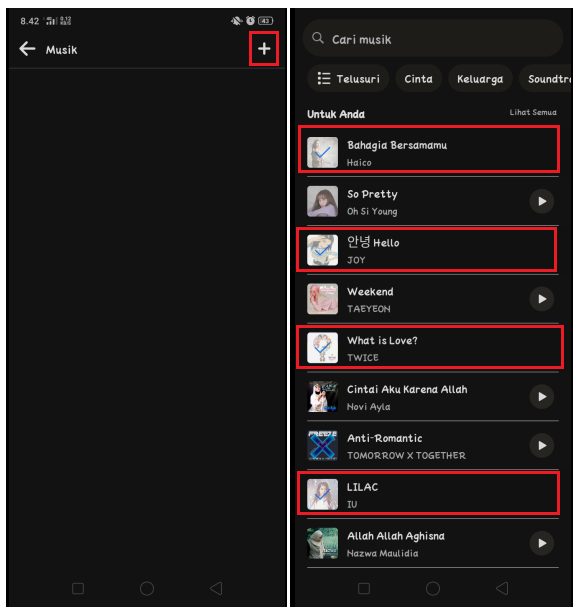Select artist name Haico

coord(359,162)
